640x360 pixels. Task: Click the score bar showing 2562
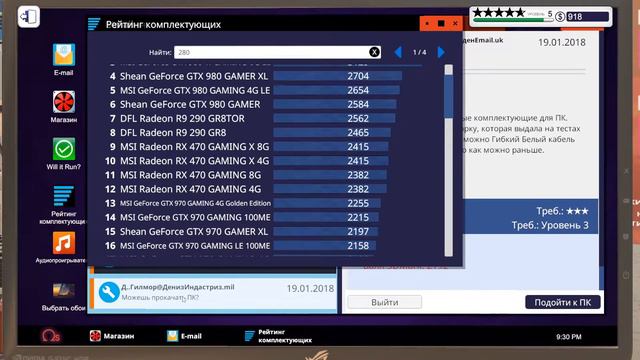(335, 118)
